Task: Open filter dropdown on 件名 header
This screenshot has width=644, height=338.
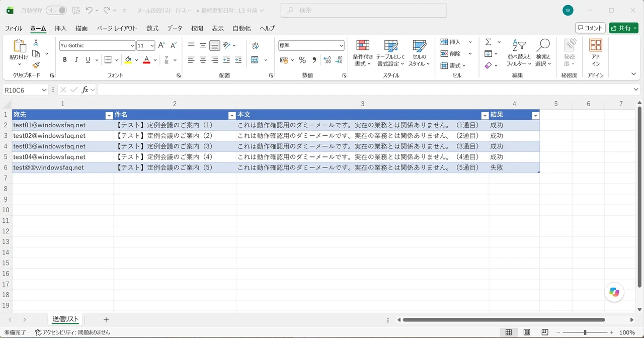Action: click(x=232, y=115)
